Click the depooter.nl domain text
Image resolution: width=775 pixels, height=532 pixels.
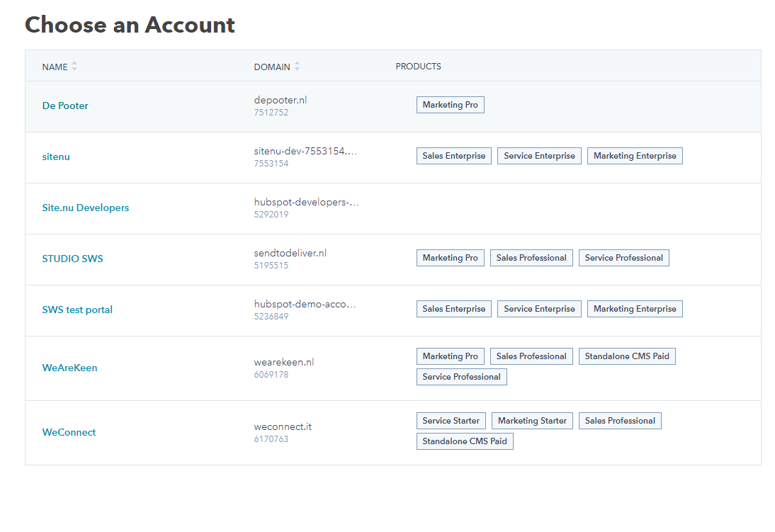(281, 100)
